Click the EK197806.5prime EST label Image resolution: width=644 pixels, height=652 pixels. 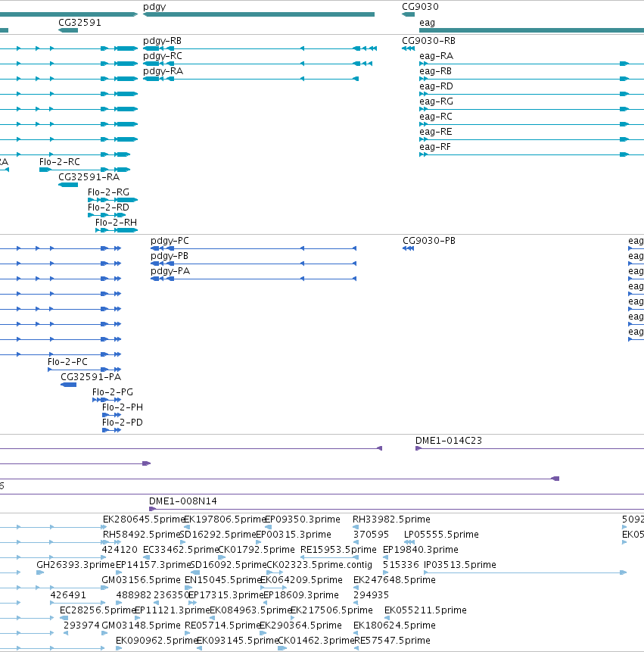pyautogui.click(x=224, y=519)
